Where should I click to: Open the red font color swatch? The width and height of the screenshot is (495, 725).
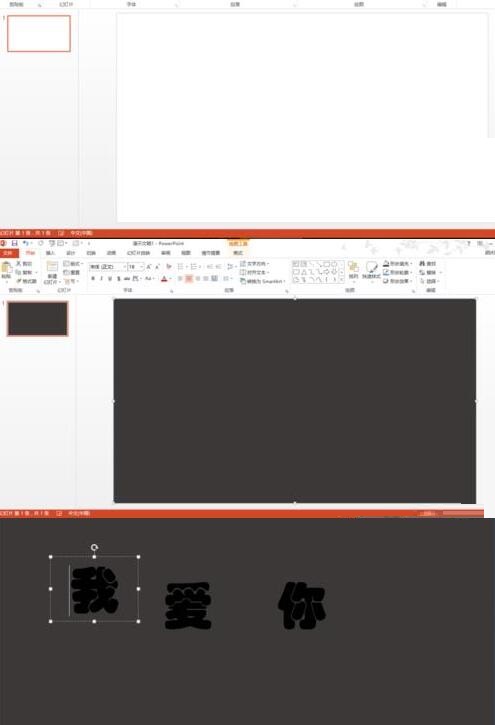164,279
